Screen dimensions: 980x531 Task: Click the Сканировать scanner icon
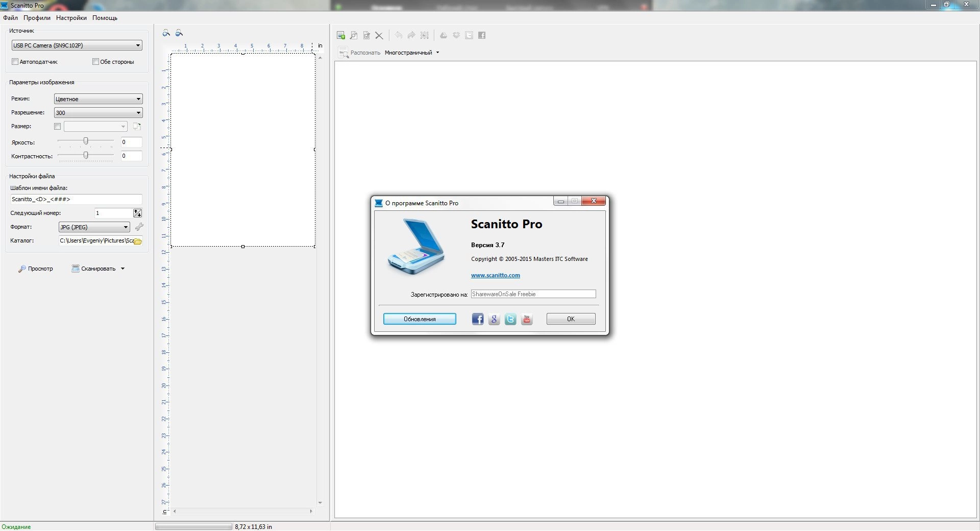[x=76, y=268]
